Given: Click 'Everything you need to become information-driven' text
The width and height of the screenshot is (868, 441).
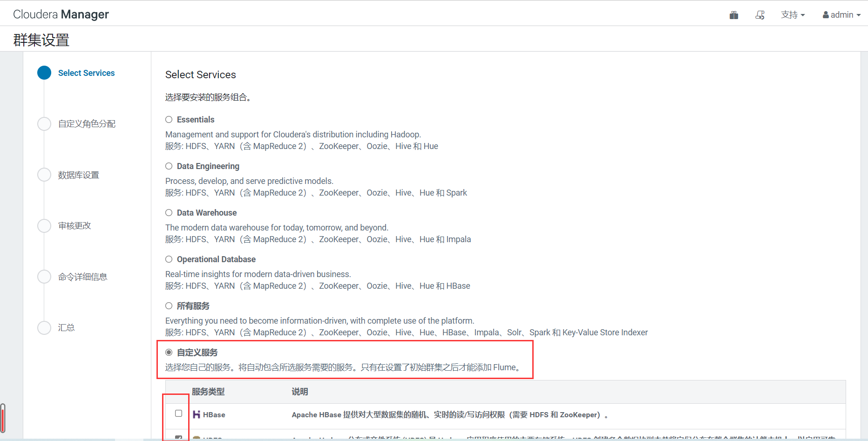Looking at the screenshot, I should [320, 321].
